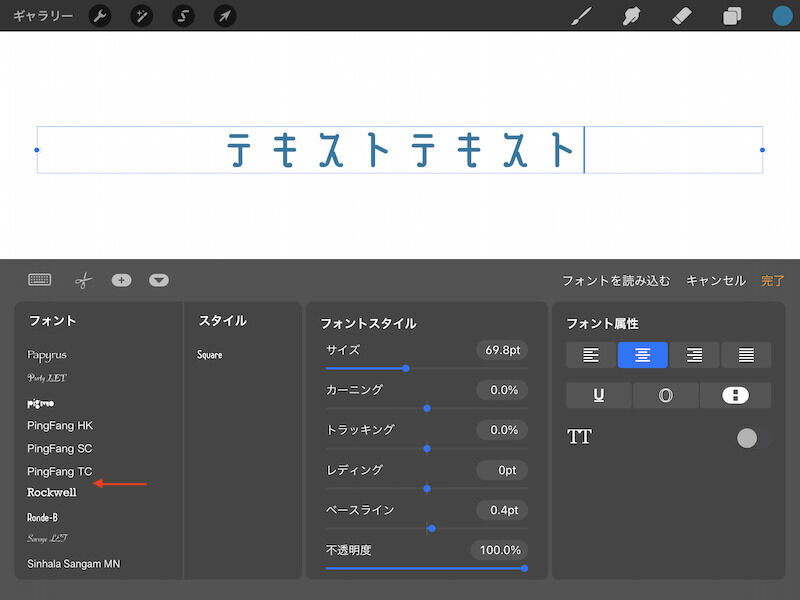Toggle vertical text attribute
This screenshot has height=600, width=800.
point(735,395)
